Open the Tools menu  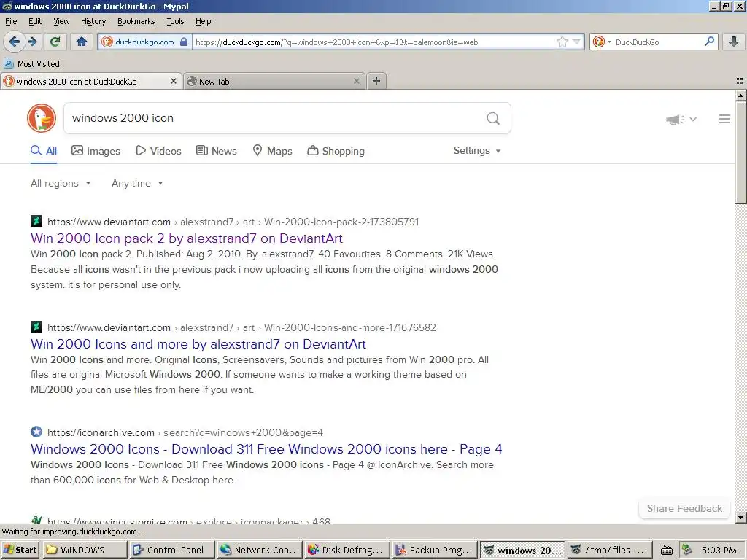pos(175,21)
